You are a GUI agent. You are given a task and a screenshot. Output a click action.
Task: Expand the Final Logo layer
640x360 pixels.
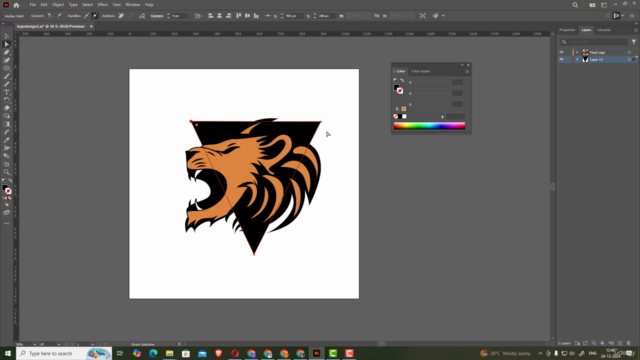[x=577, y=53]
